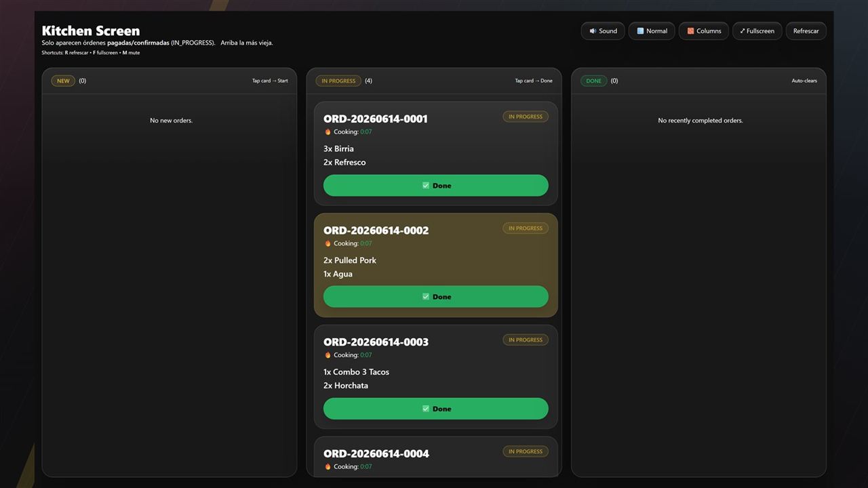Click the 'No new orders.' message
The image size is (868, 488).
[171, 121]
